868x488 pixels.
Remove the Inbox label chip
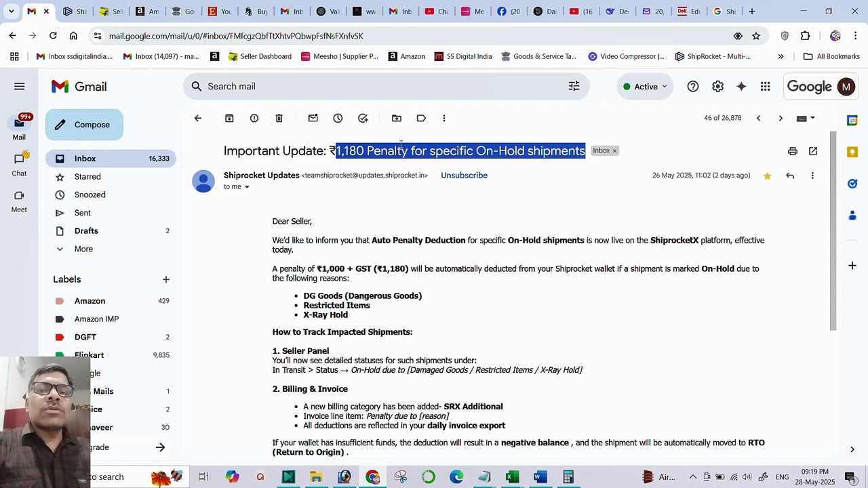615,150
